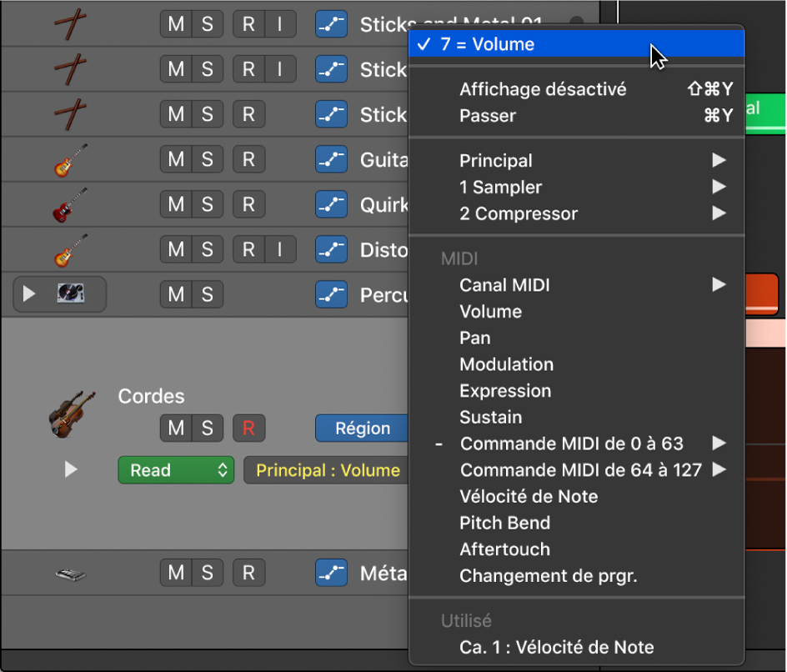This screenshot has height=672, width=787.
Task: Select MIDI Volume in the menu
Action: pyautogui.click(x=576, y=312)
